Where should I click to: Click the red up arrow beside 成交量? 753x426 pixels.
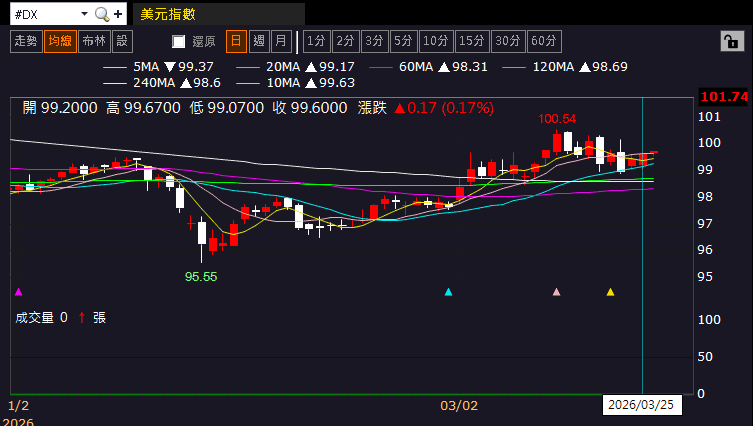click(x=81, y=317)
